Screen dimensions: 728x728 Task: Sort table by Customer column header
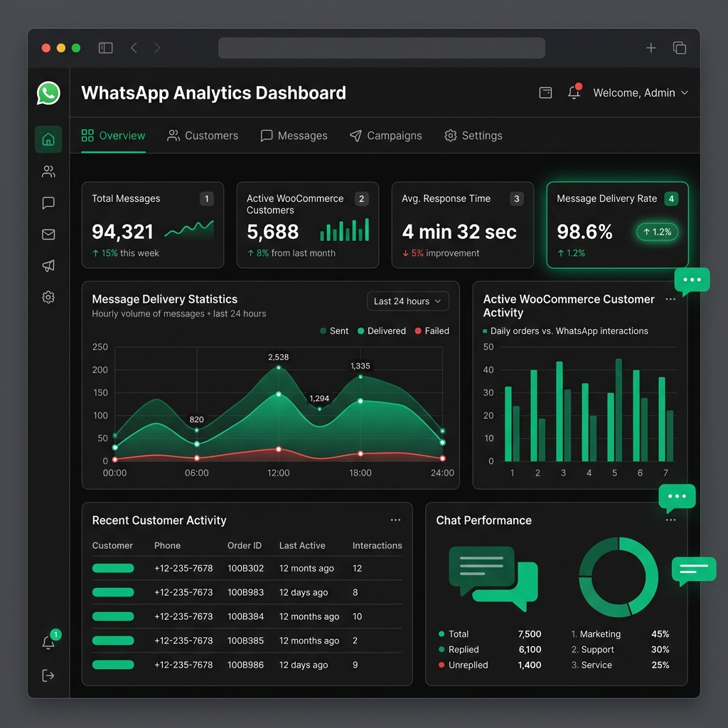(112, 545)
